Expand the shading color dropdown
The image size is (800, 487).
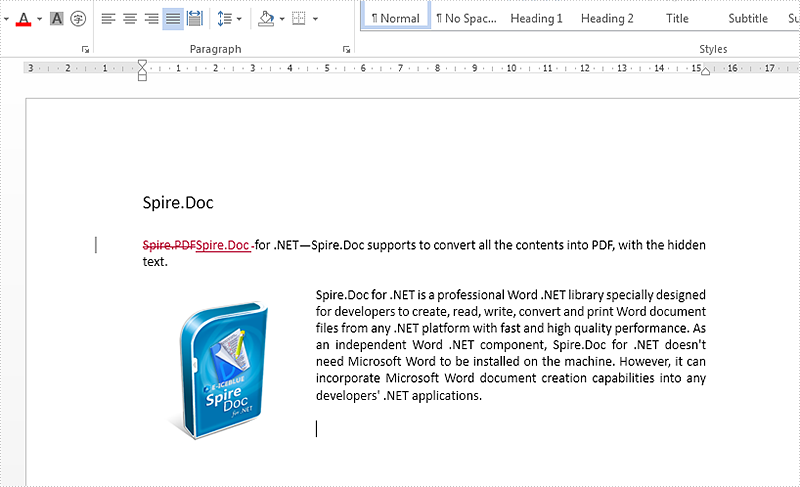(282, 19)
